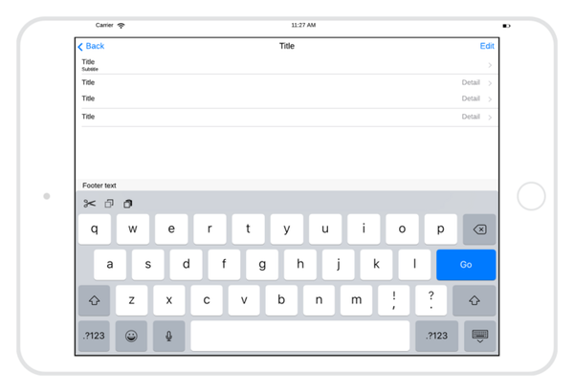Tap the copy icon above keyboard

point(109,204)
